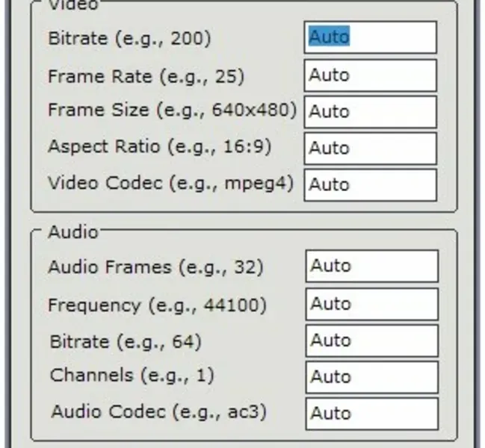Select the Frame Size input field
Viewport: 485px width, 448px height.
pos(371,112)
